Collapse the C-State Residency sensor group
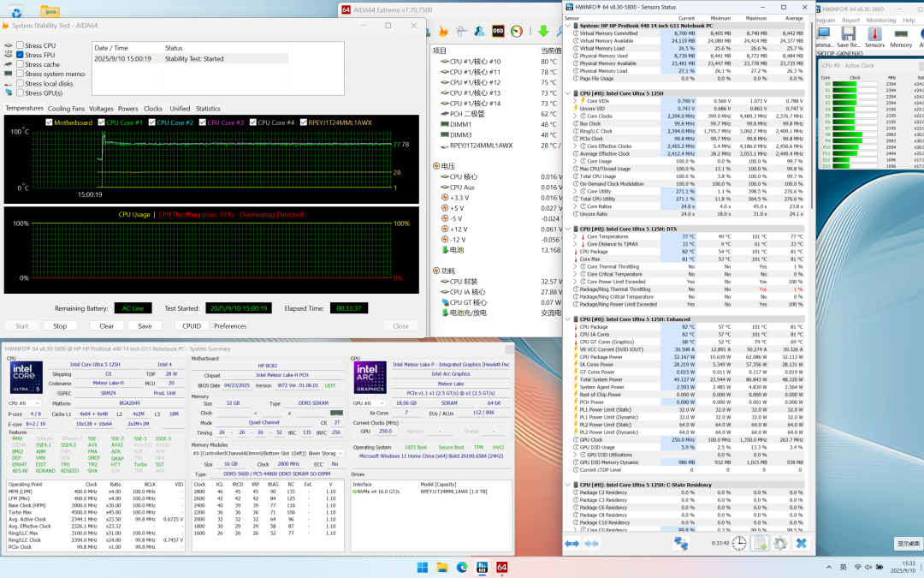This screenshot has width=924, height=578. coord(568,485)
